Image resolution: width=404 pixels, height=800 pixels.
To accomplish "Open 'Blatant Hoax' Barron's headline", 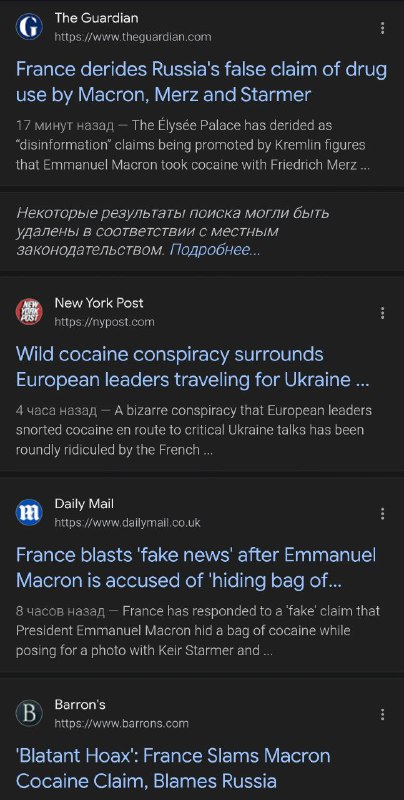I will [x=173, y=768].
